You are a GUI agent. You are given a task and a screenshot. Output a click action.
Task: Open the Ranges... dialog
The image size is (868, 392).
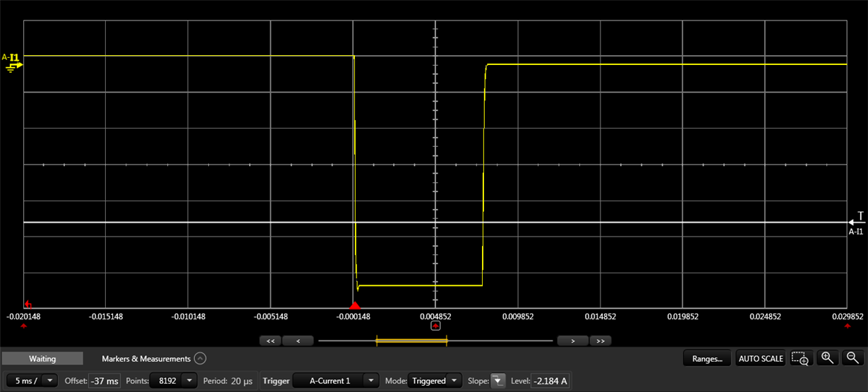pos(707,359)
